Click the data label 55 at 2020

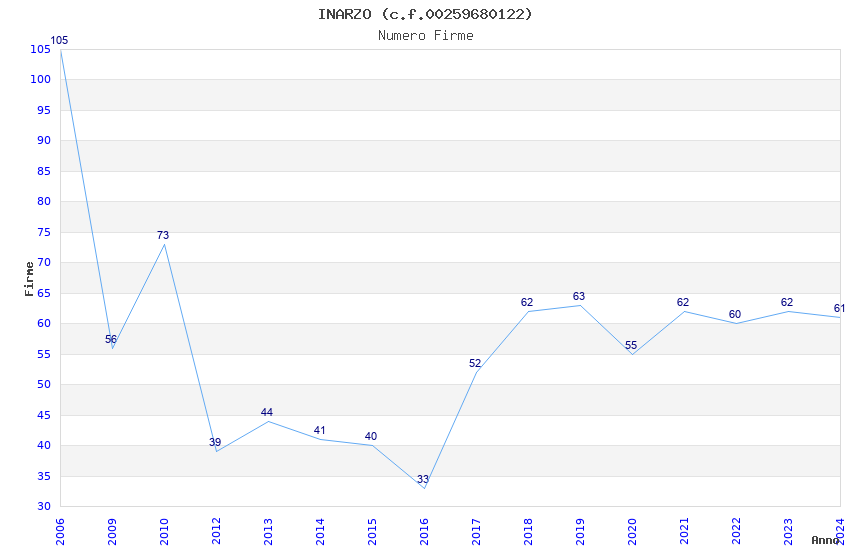click(631, 345)
